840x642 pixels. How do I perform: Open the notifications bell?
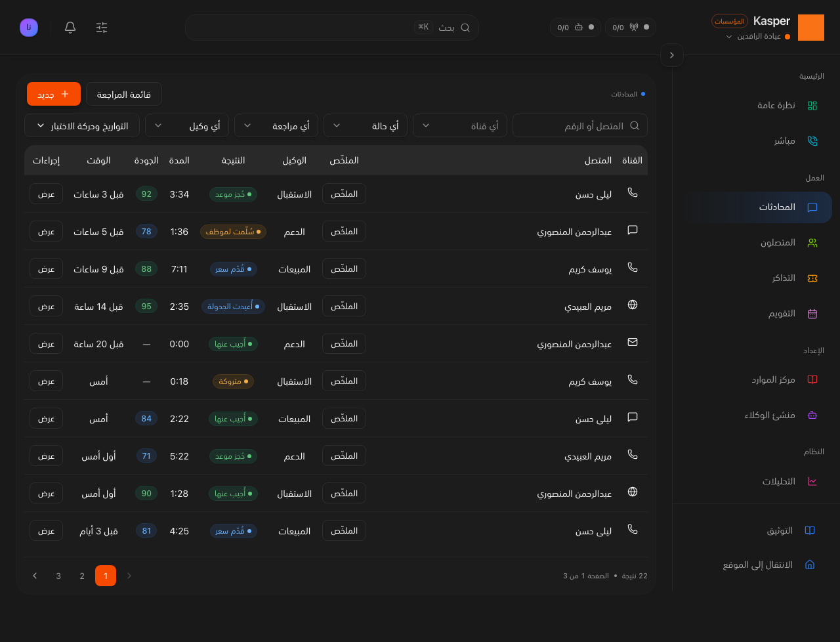coord(70,28)
